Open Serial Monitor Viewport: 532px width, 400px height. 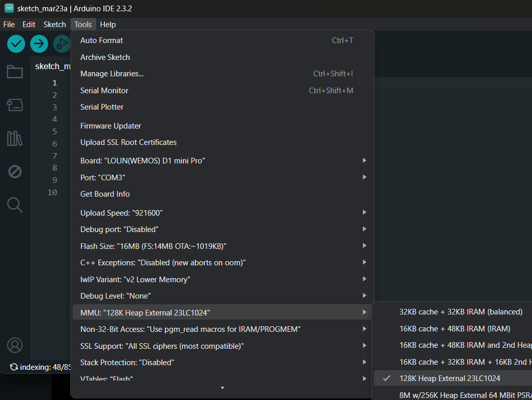222,91
